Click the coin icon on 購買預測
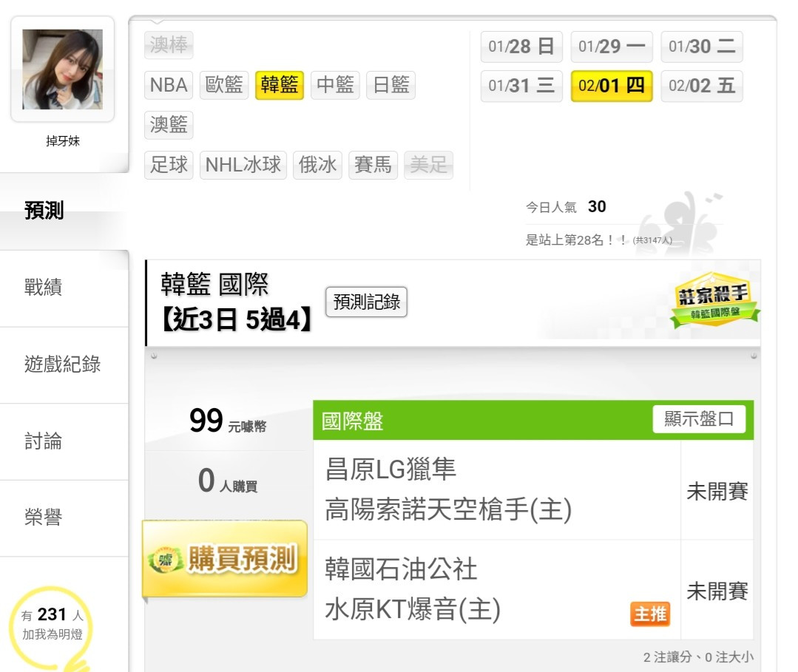The width and height of the screenshot is (798, 672). point(164,560)
